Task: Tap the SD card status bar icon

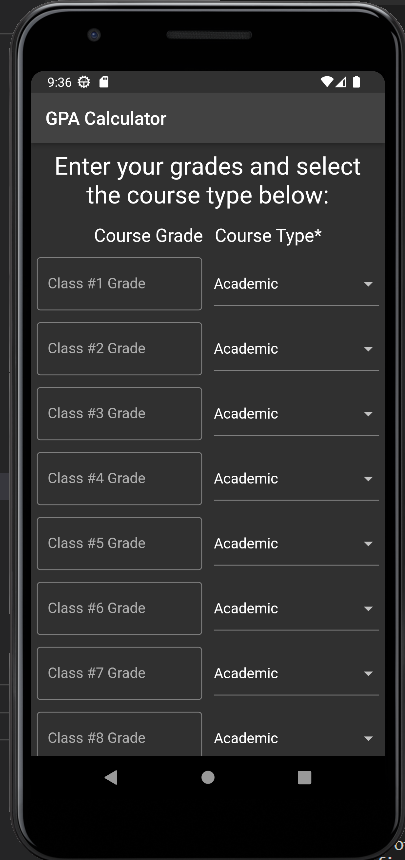Action: coord(104,82)
